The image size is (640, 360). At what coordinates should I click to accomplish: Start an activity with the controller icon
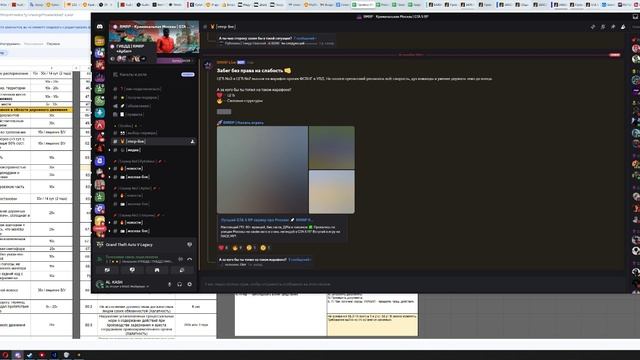click(157, 270)
